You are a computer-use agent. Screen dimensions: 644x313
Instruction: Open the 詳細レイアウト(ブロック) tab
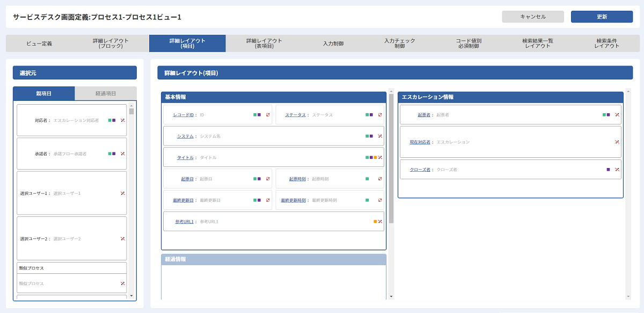pyautogui.click(x=111, y=43)
